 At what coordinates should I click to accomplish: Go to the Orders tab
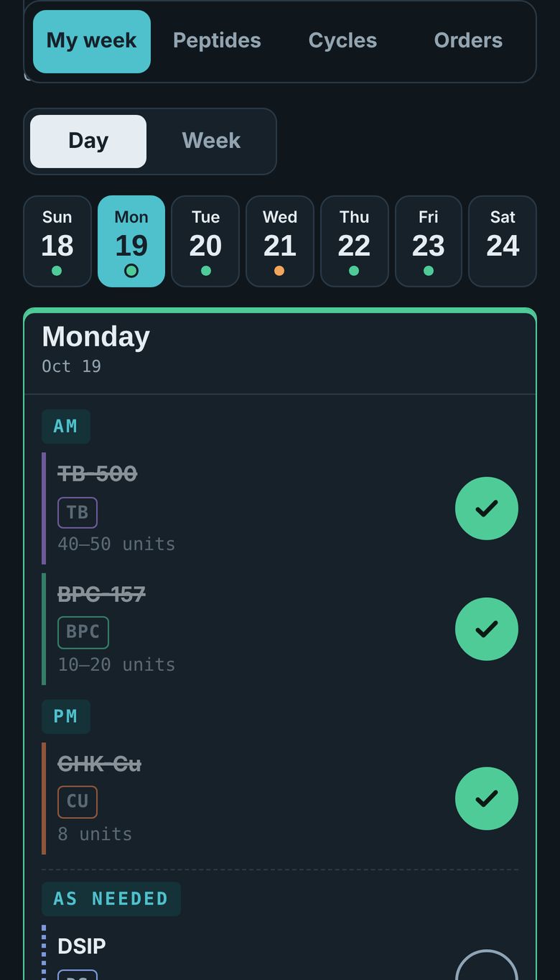coord(468,41)
